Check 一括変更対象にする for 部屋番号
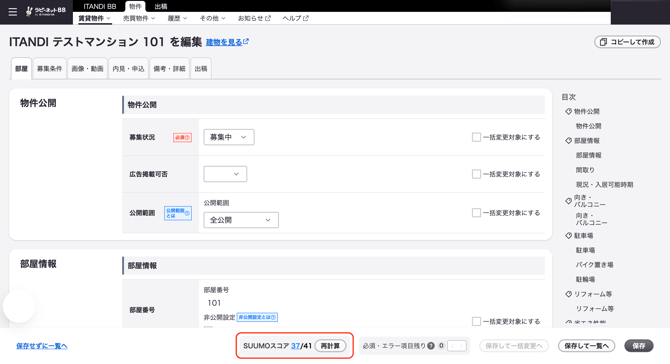This screenshot has height=364, width=670. point(476,321)
